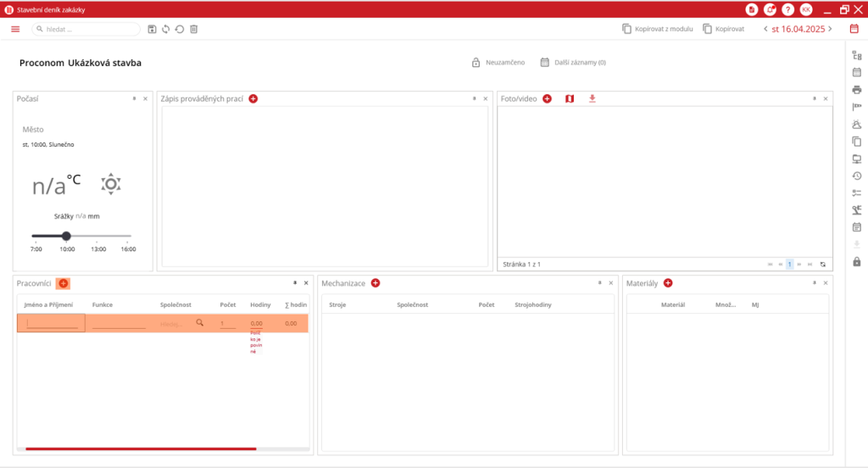
Task: Open the hamburger main menu
Action: coord(15,29)
